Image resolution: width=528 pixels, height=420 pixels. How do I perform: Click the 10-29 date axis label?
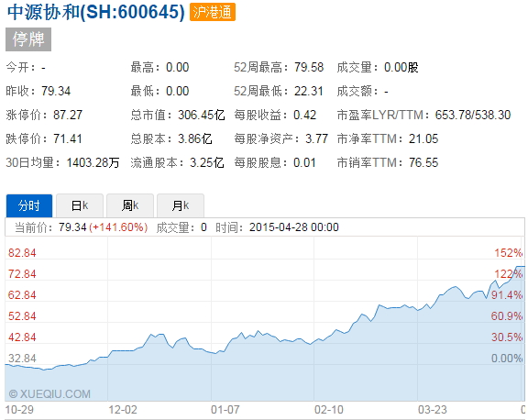tap(19, 410)
